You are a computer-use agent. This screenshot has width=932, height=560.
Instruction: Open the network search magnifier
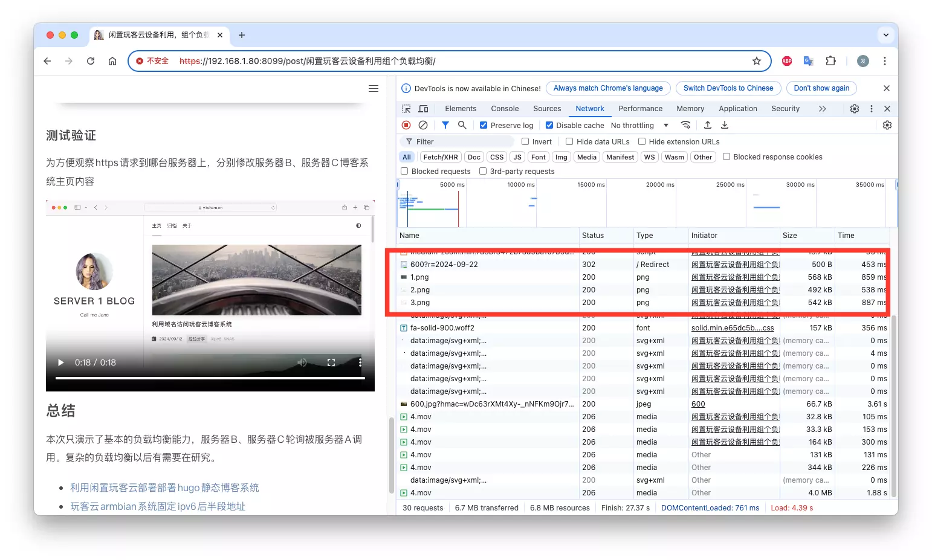462,125
